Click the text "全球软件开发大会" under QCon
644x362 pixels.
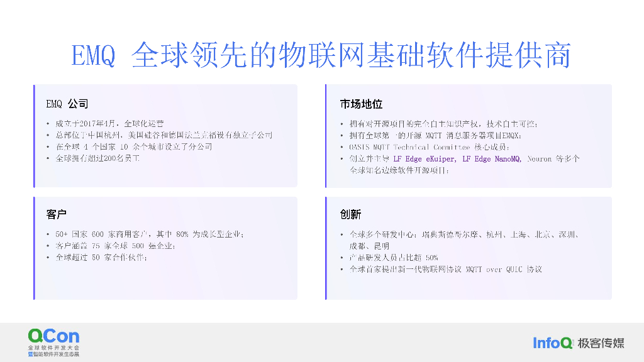click(54, 348)
